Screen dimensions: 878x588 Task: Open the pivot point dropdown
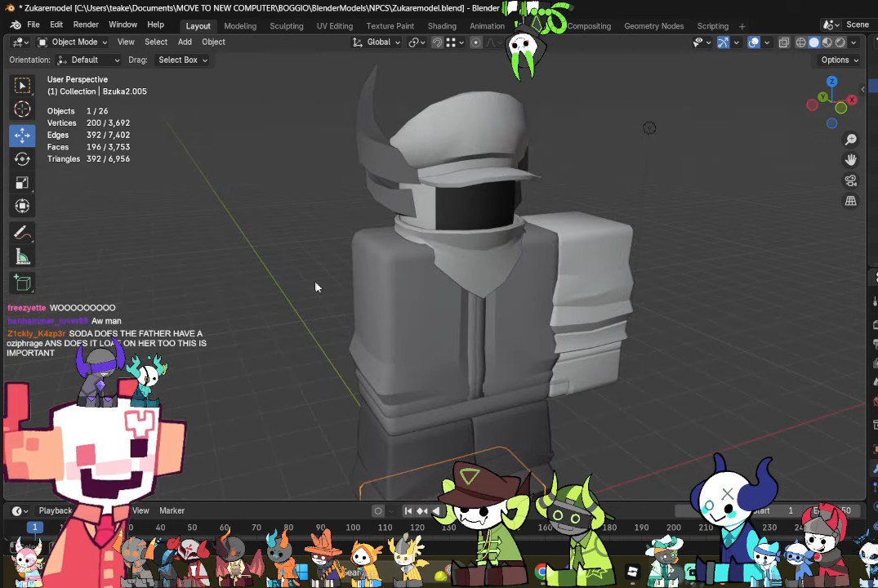(417, 42)
